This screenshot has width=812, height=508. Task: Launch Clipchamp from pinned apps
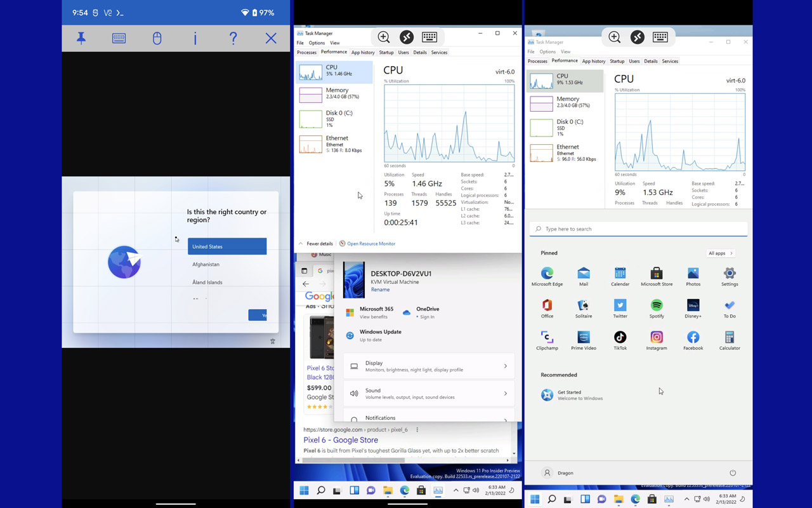(x=547, y=341)
